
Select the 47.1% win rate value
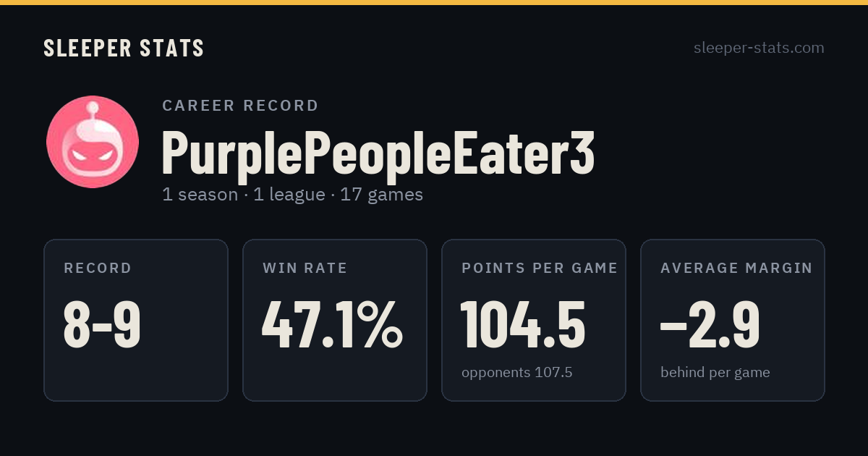pyautogui.click(x=333, y=324)
